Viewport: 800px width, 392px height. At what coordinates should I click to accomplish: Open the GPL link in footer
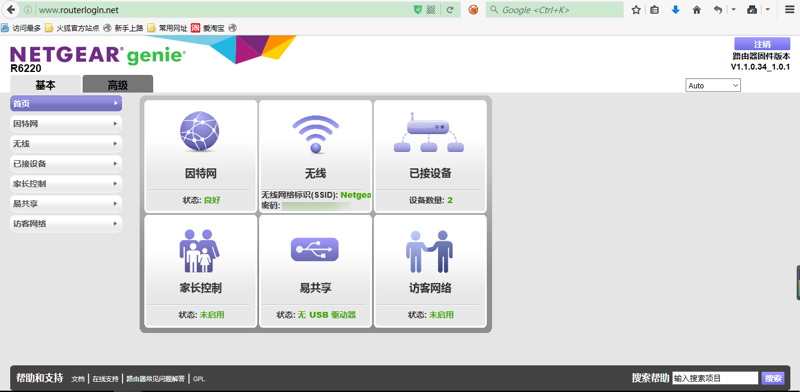click(x=199, y=379)
